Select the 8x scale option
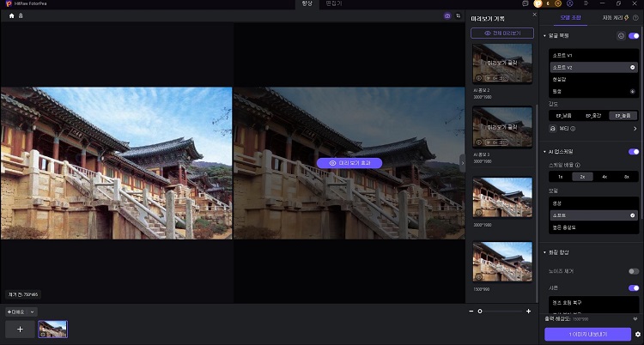 (627, 177)
